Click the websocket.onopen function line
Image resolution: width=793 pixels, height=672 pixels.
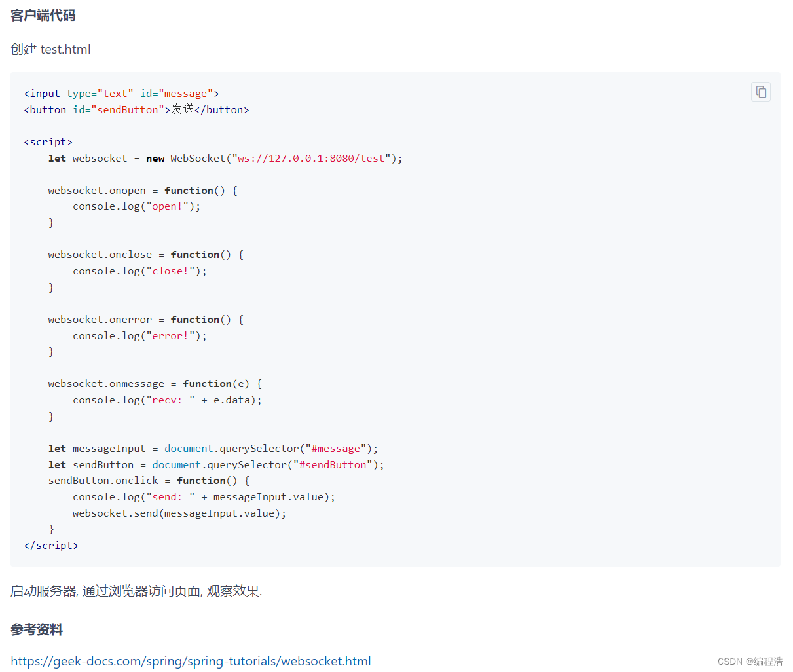tap(143, 191)
